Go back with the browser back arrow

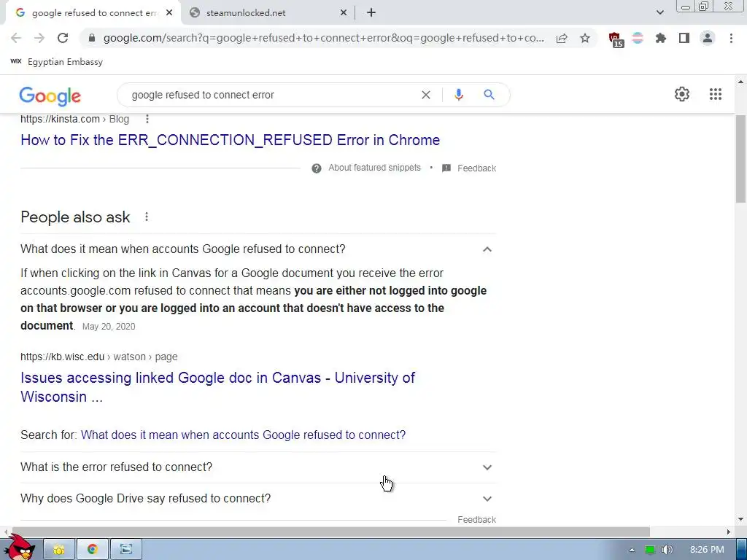coord(16,38)
